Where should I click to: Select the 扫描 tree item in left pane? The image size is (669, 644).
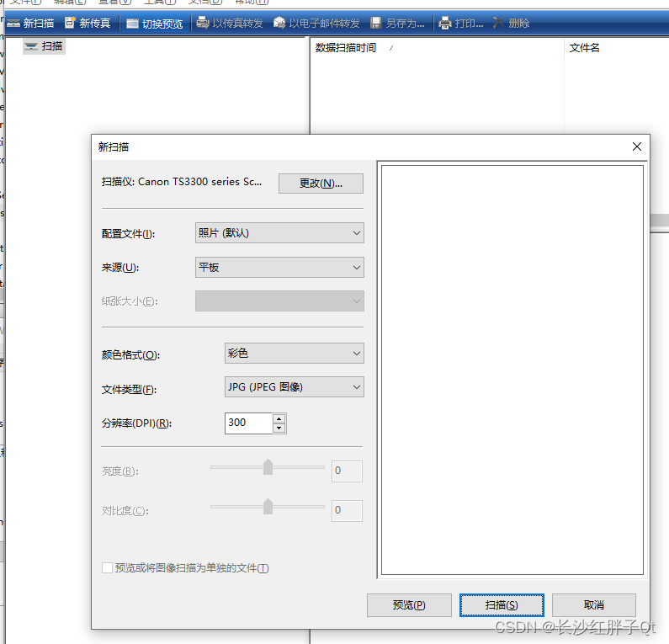pos(44,46)
